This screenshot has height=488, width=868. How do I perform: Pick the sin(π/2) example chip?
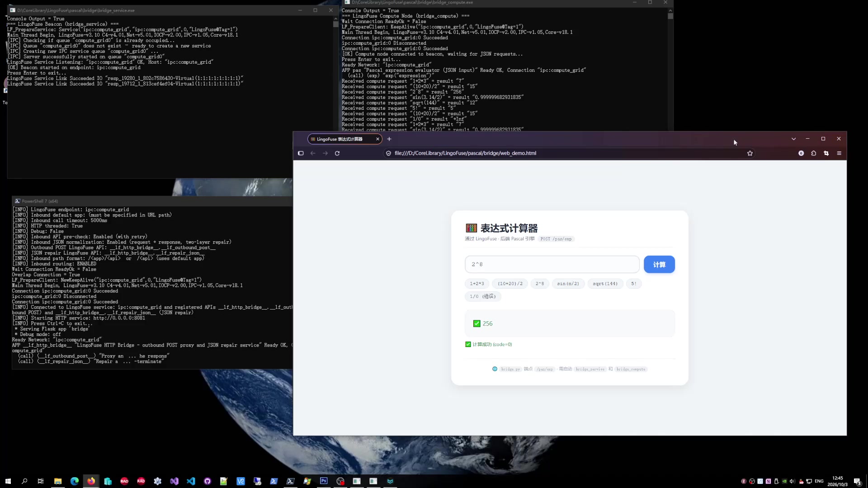tap(568, 284)
